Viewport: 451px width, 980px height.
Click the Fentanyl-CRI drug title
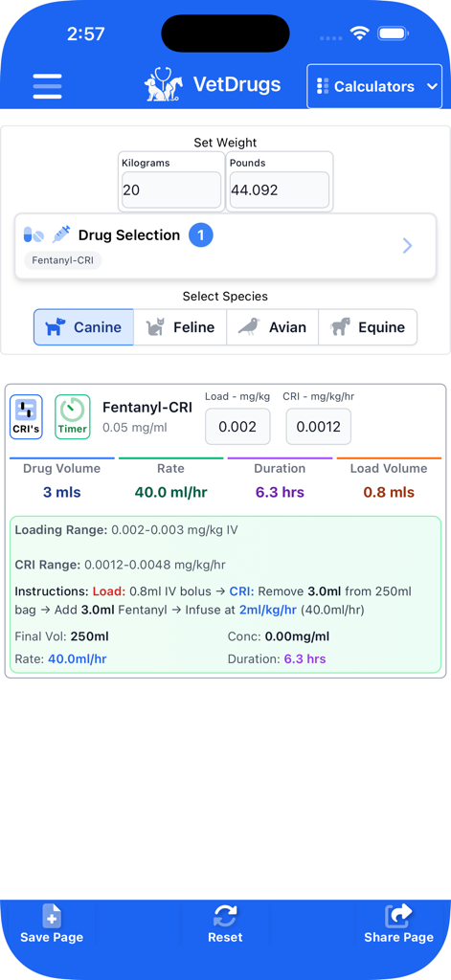147,408
